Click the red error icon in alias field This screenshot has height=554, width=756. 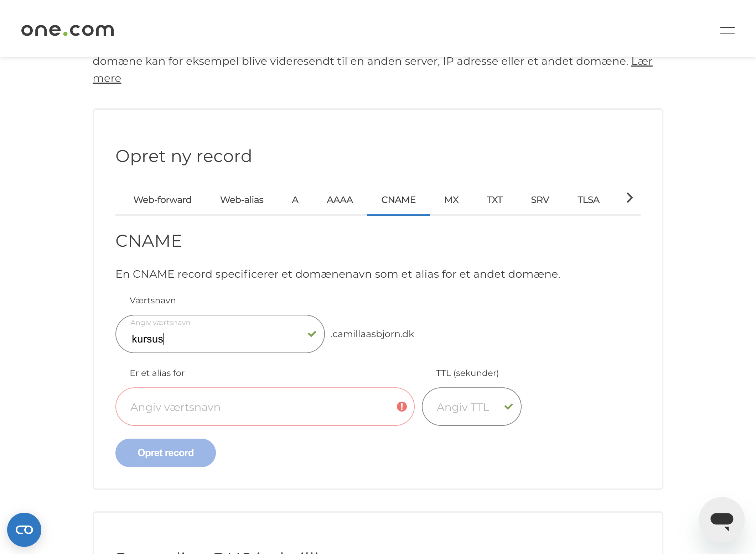pyautogui.click(x=402, y=407)
